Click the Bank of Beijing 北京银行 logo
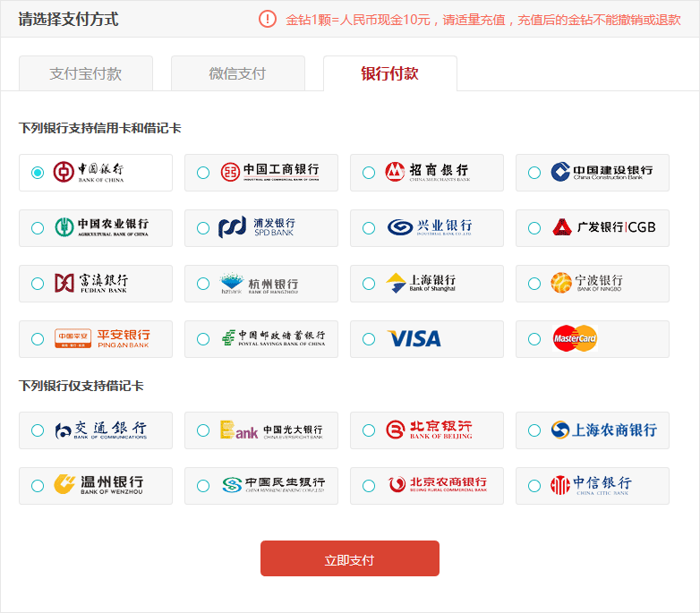 429,430
